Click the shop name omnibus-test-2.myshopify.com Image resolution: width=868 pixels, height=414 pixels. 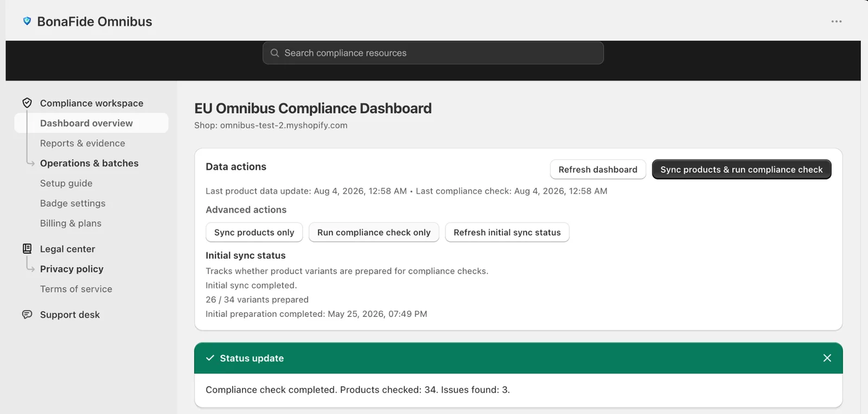284,125
